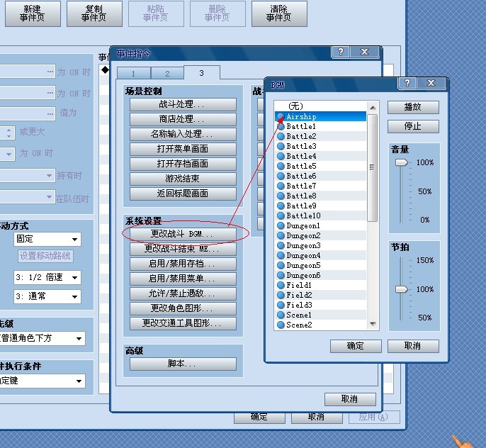Select Battle4 in the BGM list
The width and height of the screenshot is (486, 448).
coord(321,156)
